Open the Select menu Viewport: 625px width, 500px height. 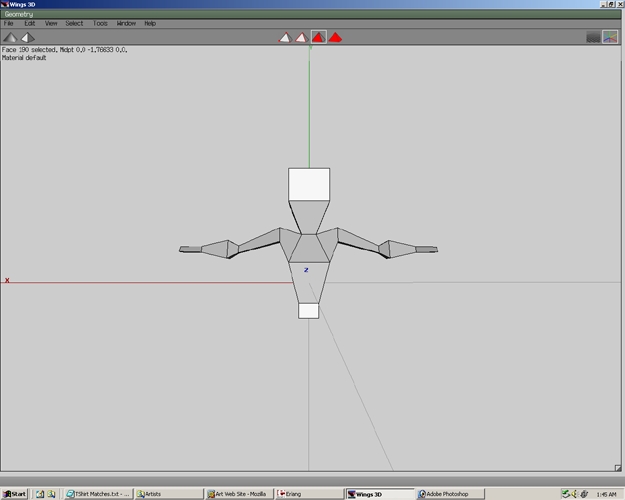[x=74, y=24]
